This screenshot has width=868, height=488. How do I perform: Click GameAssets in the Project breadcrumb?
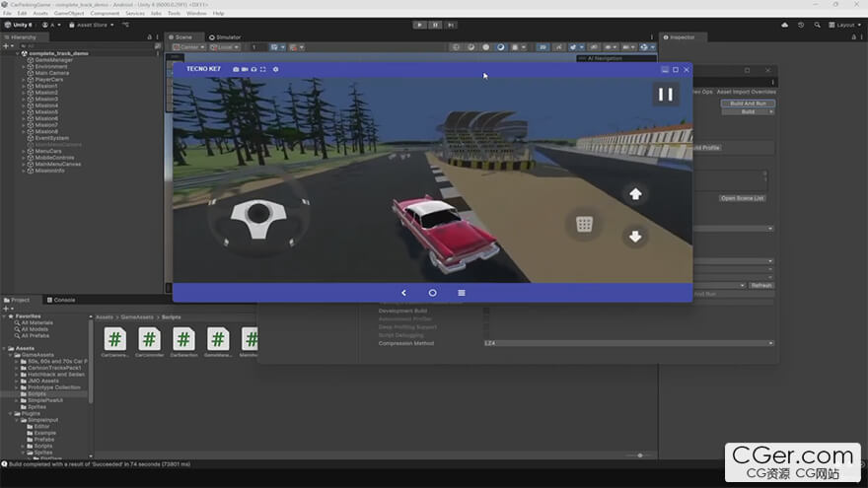(137, 317)
